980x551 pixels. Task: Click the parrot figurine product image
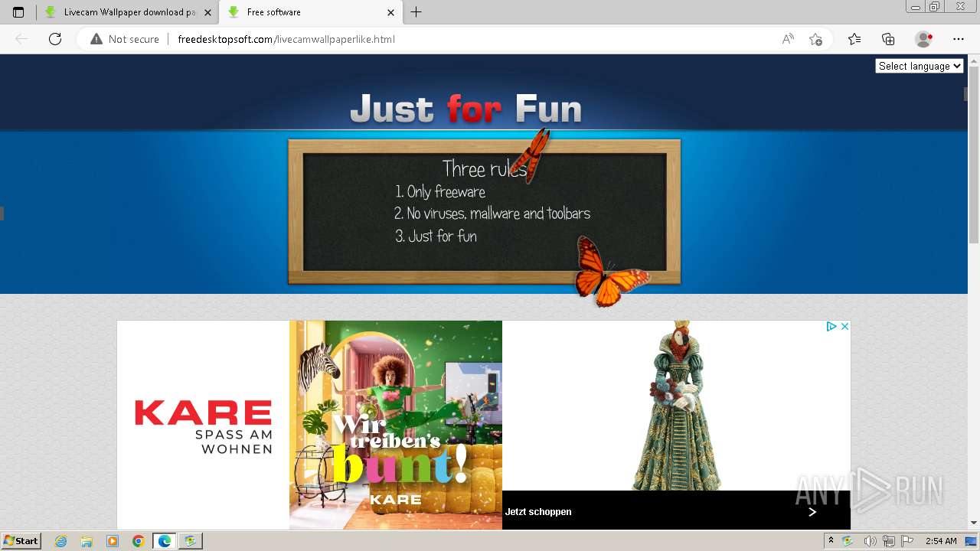click(x=677, y=406)
